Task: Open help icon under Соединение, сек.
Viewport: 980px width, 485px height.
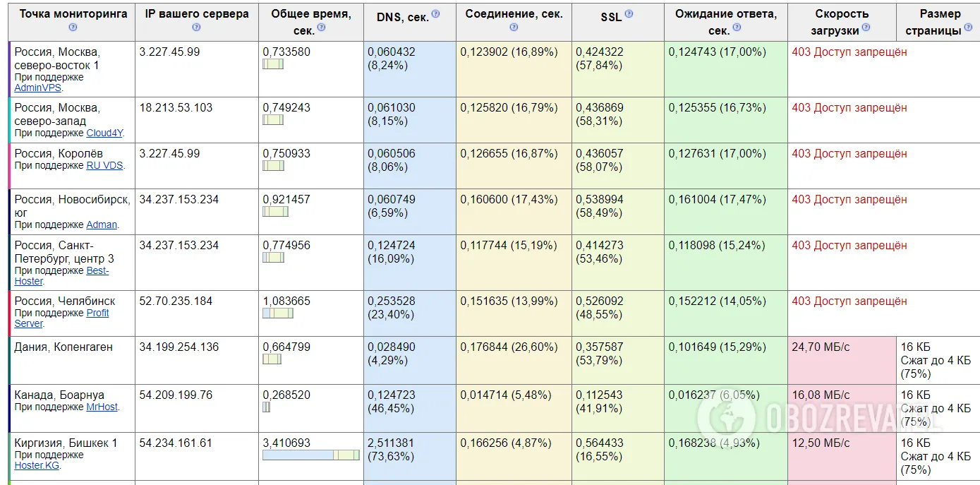Action: click(514, 28)
